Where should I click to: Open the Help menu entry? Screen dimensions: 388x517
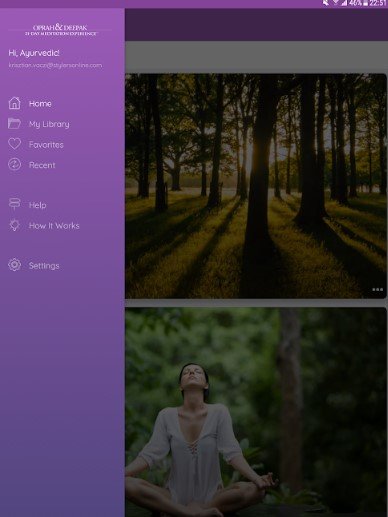[37, 205]
